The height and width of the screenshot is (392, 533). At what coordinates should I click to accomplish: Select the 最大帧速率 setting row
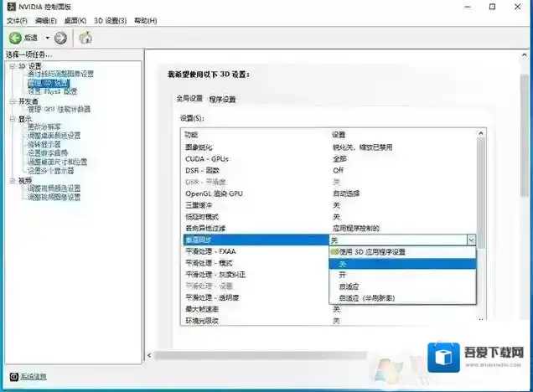[x=329, y=309]
